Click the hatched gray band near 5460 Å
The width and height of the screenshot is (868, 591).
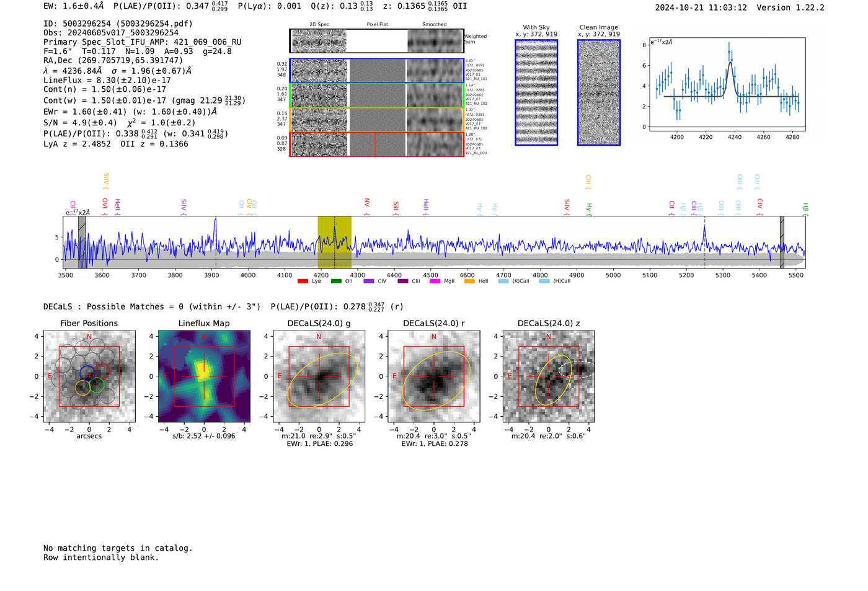(782, 242)
